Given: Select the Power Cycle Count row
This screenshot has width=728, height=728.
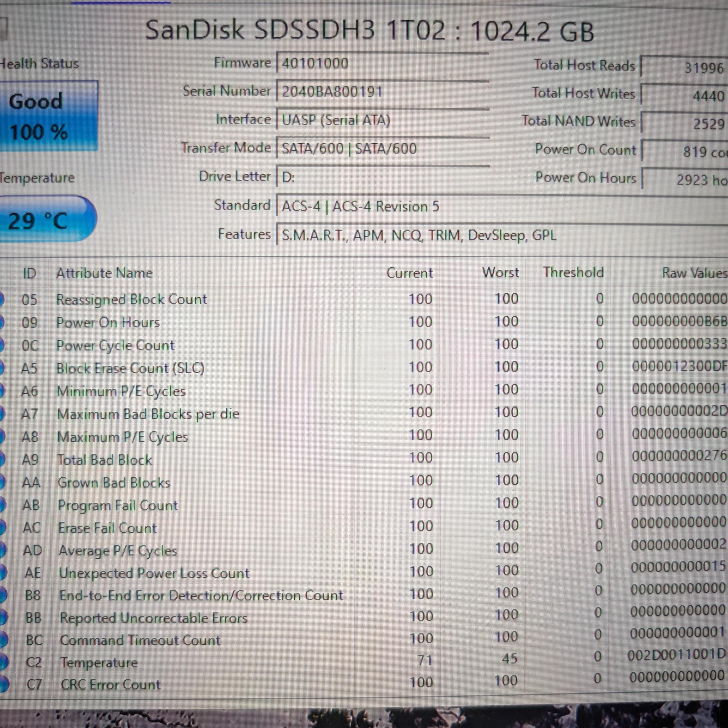Looking at the screenshot, I should click(364, 344).
